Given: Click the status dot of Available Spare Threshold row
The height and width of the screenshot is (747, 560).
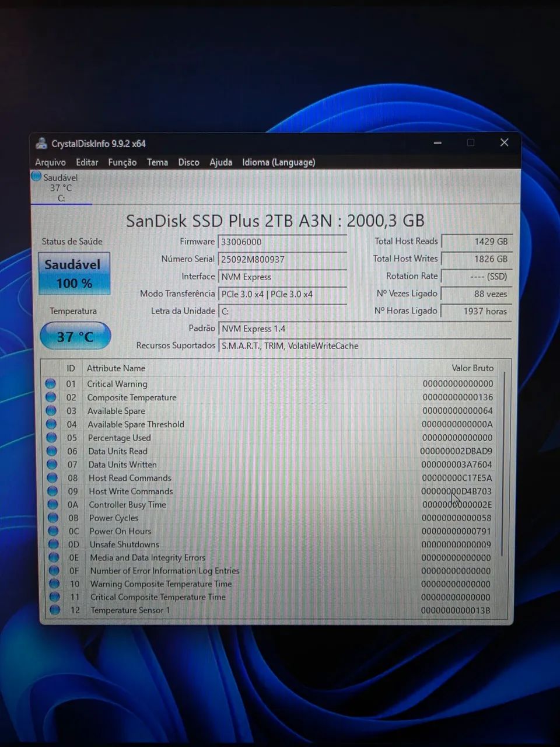Looking at the screenshot, I should pyautogui.click(x=51, y=424).
